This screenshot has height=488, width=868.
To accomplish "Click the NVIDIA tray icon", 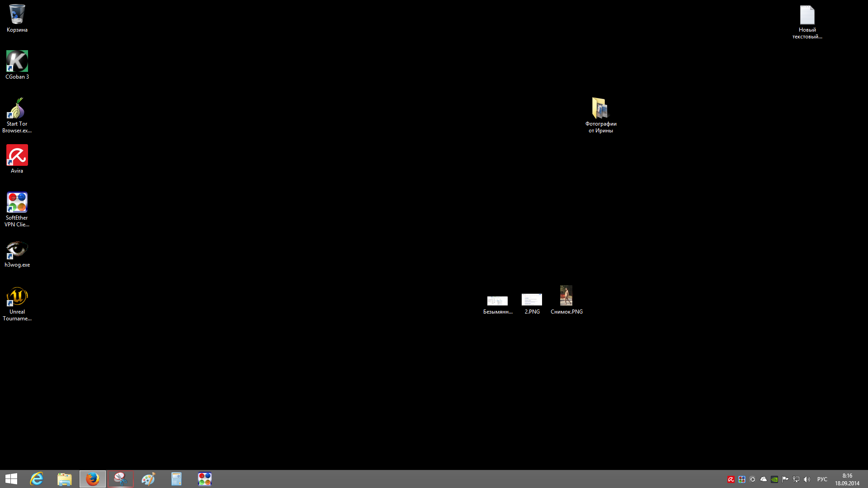I will 774,479.
